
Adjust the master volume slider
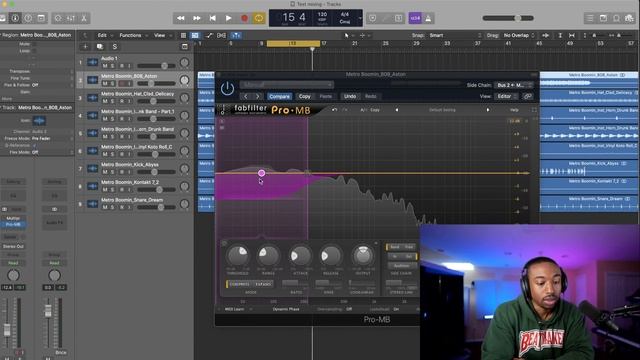508,18
